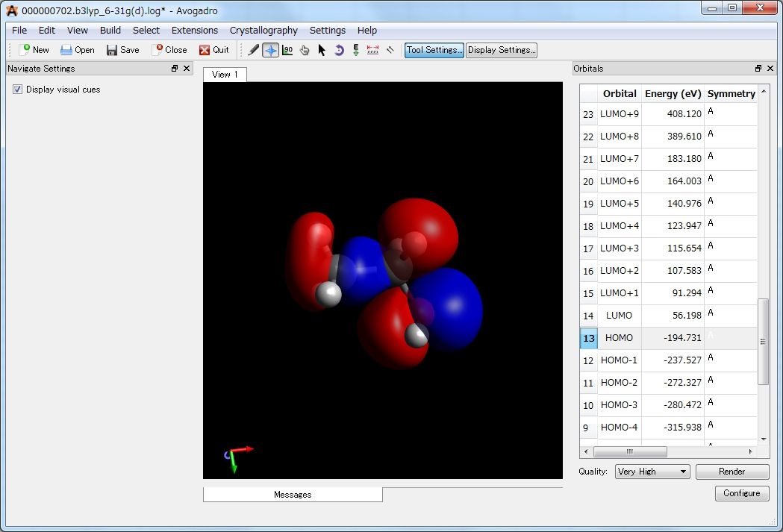Open the Measure tool
The height and width of the screenshot is (532, 783).
[x=372, y=50]
